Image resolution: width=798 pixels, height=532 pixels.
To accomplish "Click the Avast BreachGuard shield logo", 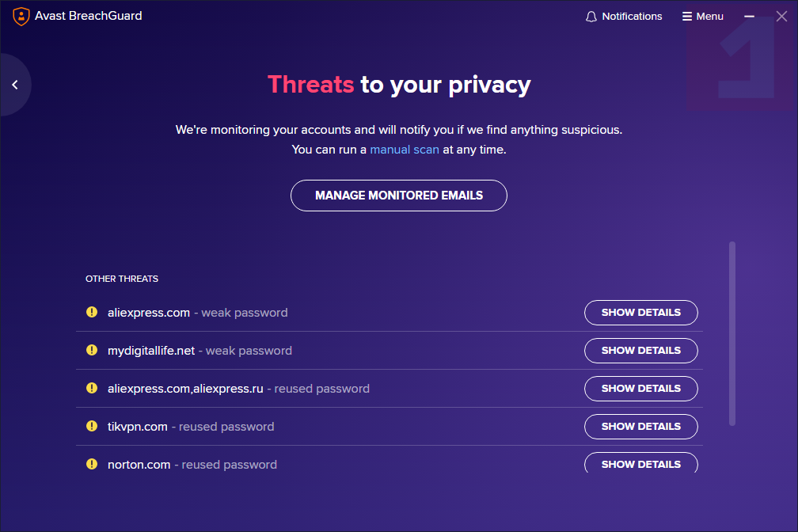I will coord(21,16).
